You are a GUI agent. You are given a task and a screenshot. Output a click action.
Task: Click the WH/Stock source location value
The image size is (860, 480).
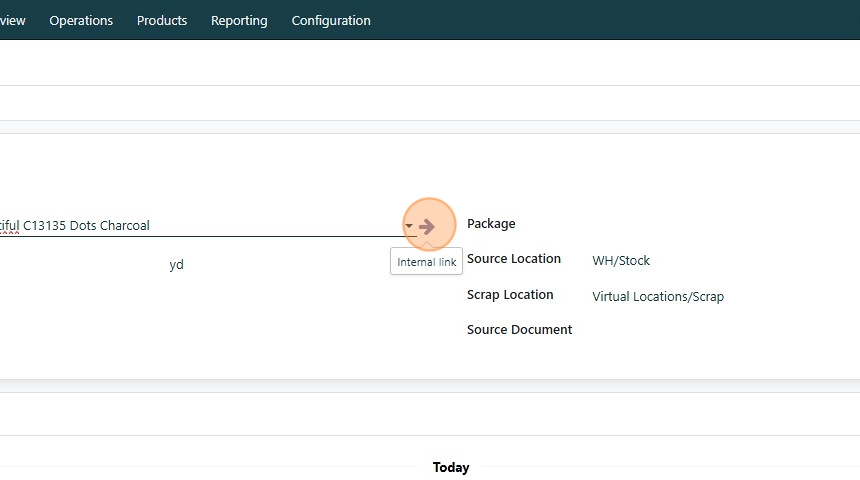pyautogui.click(x=621, y=261)
